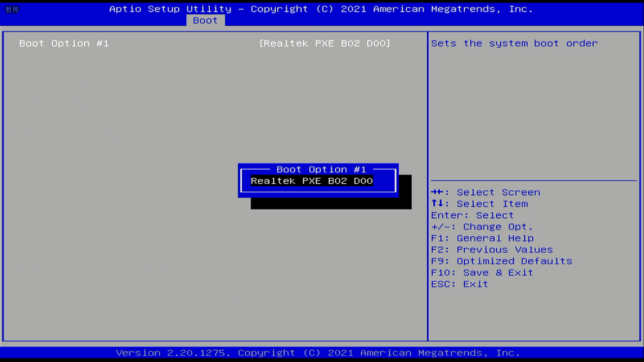Click the Enter: Select hint
The width and height of the screenshot is (644, 362).
[x=472, y=215]
